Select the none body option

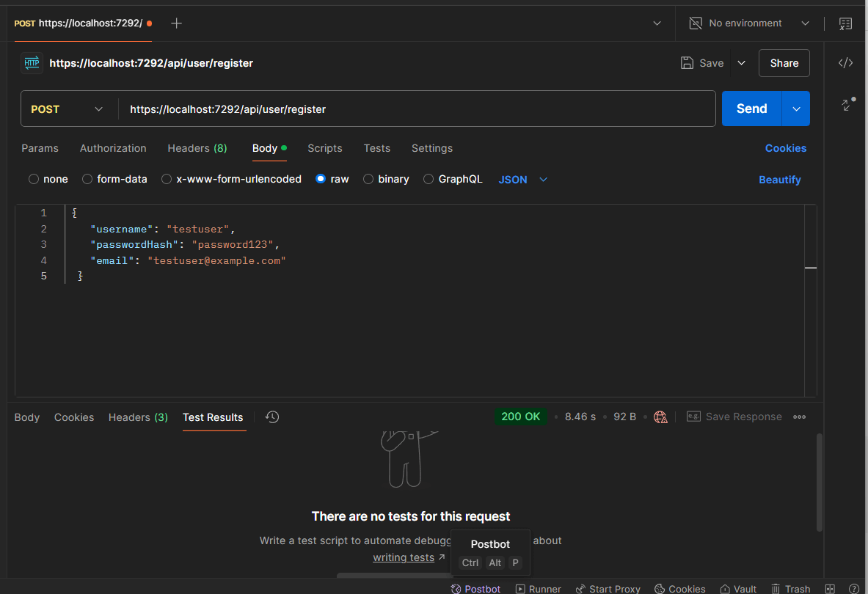[x=48, y=179]
